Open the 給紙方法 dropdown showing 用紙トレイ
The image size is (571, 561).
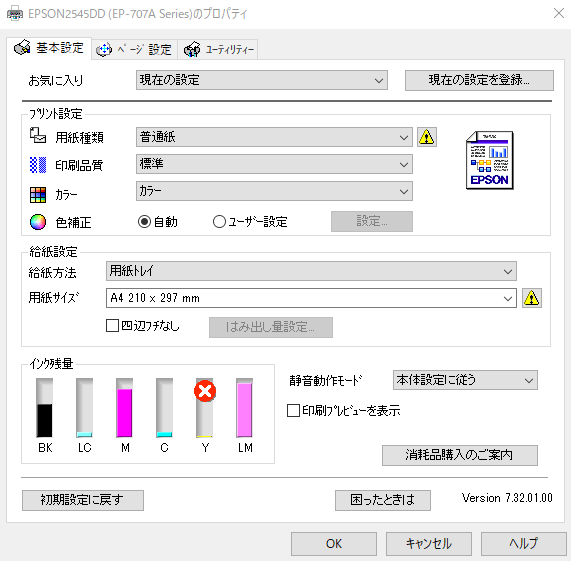311,271
